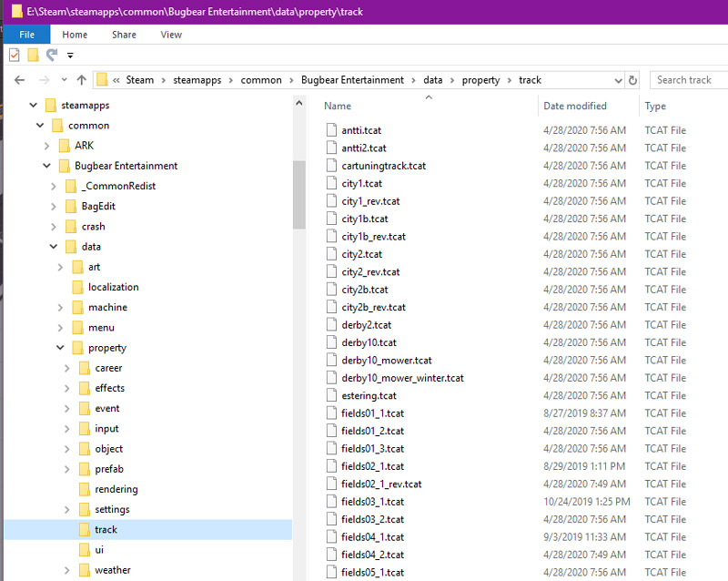Sort files by the Name column
Image resolution: width=728 pixels, height=581 pixels.
click(x=338, y=106)
